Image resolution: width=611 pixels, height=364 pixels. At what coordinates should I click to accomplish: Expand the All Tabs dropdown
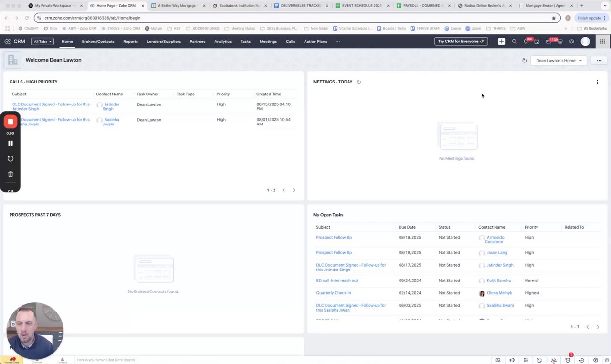click(x=42, y=42)
